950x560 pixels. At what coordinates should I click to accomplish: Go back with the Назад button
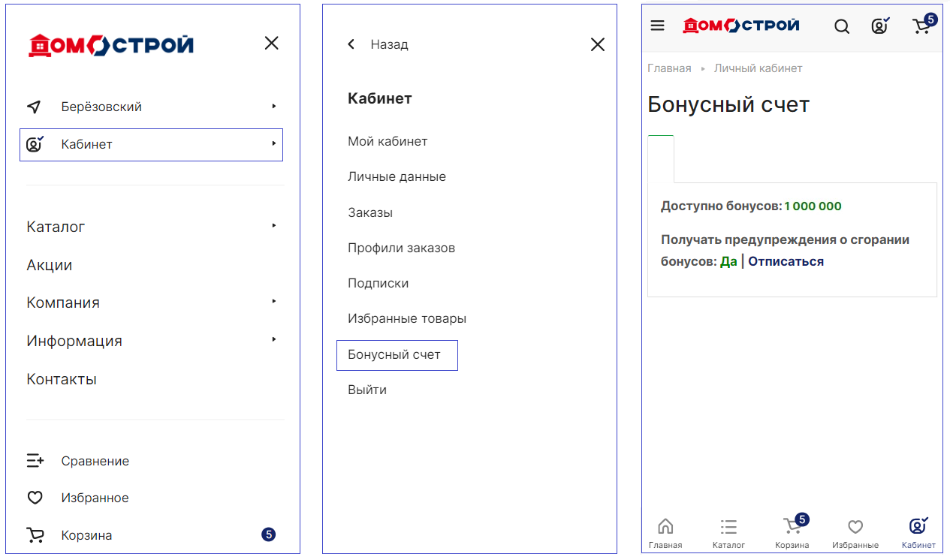(378, 44)
